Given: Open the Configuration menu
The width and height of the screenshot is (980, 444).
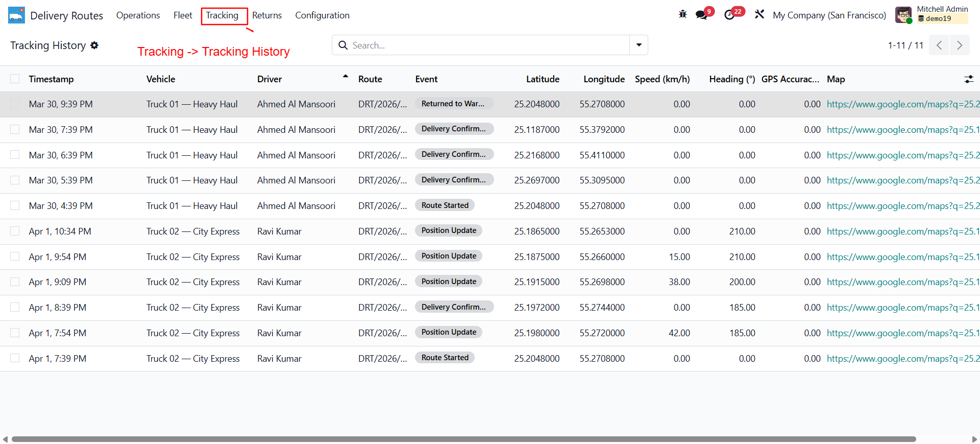Looking at the screenshot, I should pyautogui.click(x=322, y=15).
